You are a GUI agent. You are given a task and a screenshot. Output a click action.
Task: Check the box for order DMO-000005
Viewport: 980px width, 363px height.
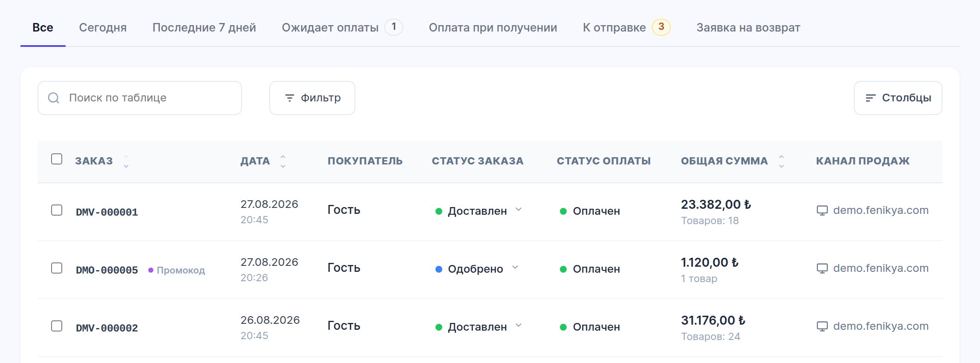tap(57, 268)
